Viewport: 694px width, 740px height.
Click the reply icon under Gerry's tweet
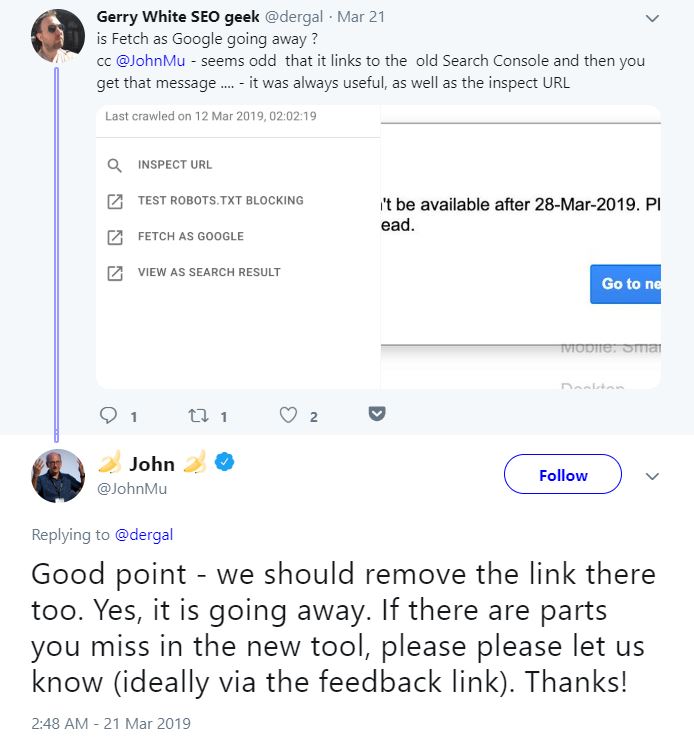[110, 415]
